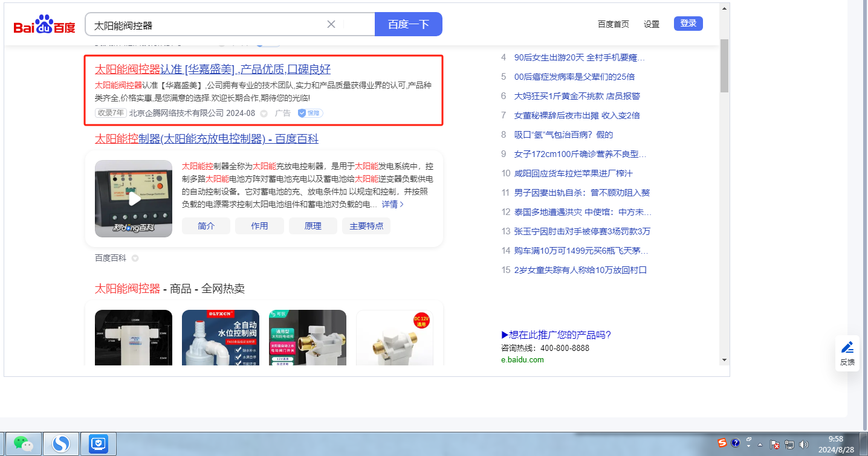Click the 登录 login button
Screen dimensions: 868x456
click(688, 24)
